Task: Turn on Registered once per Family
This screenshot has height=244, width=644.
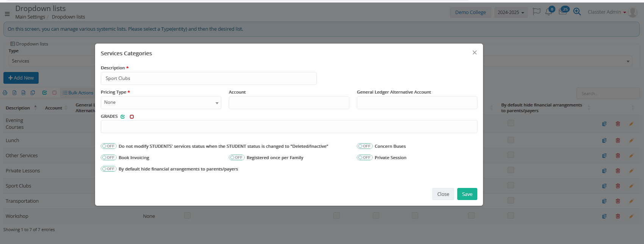Action: click(x=236, y=158)
